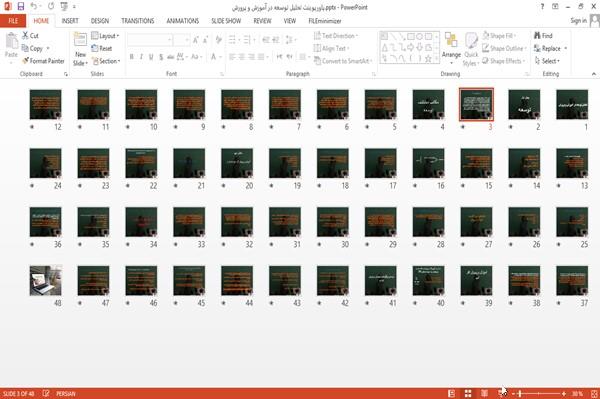Click the Clear All Formatting icon

[x=219, y=40]
